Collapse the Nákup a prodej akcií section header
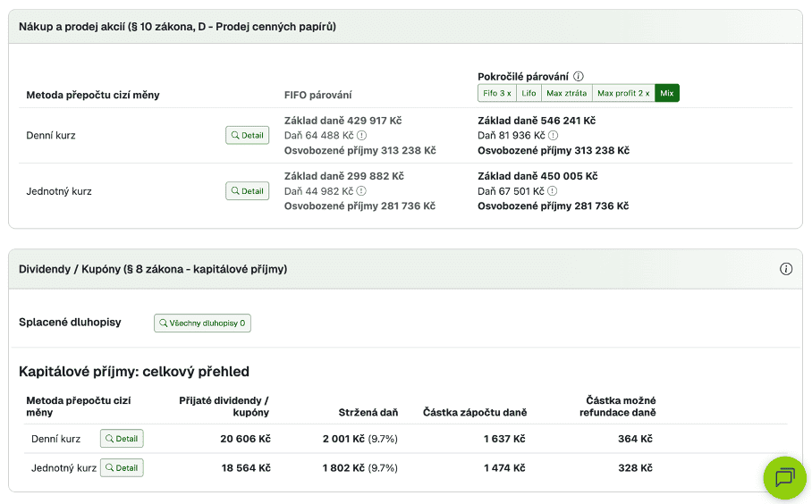 click(x=177, y=27)
